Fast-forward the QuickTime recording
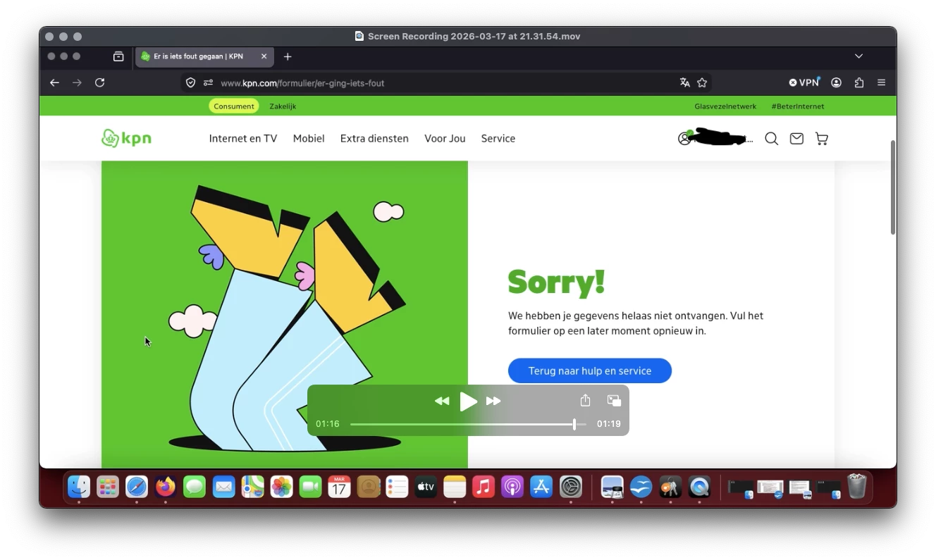 pyautogui.click(x=493, y=401)
